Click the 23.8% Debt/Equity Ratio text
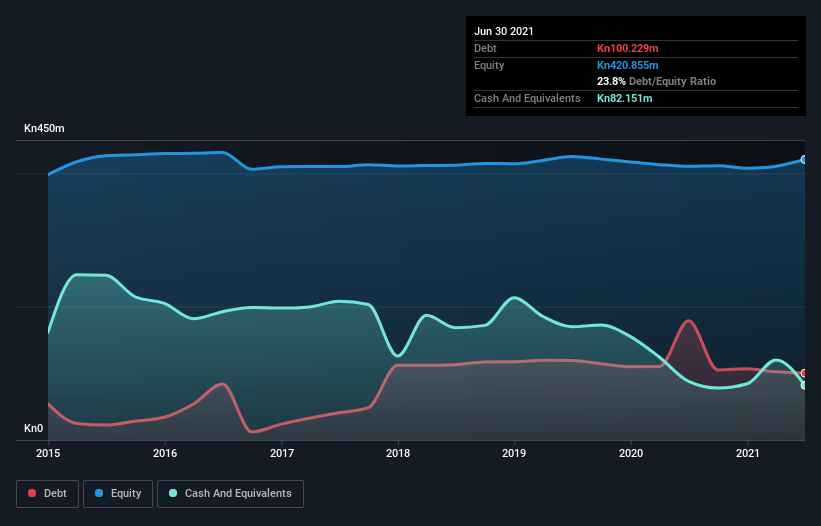Viewport: 821px width, 526px height. tap(657, 81)
